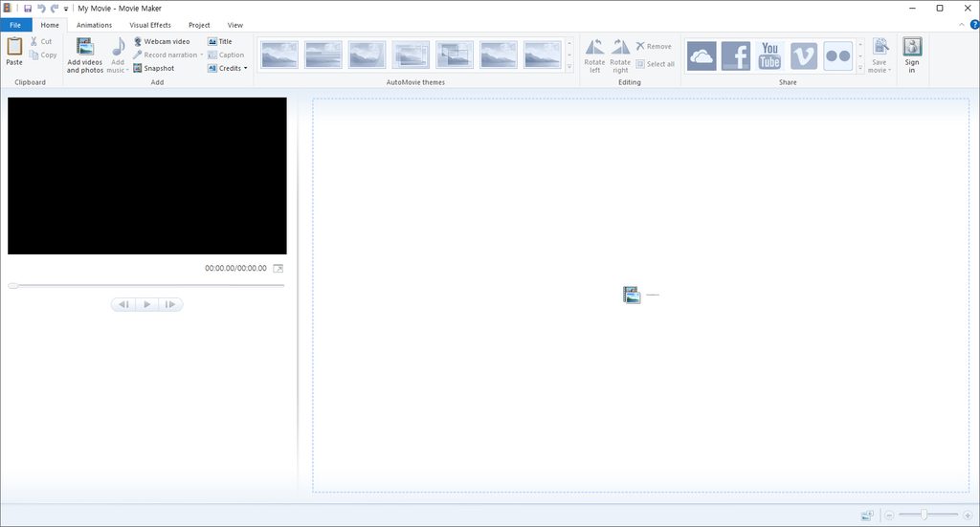980x527 pixels.
Task: Play the movie in preview monitor
Action: (146, 304)
